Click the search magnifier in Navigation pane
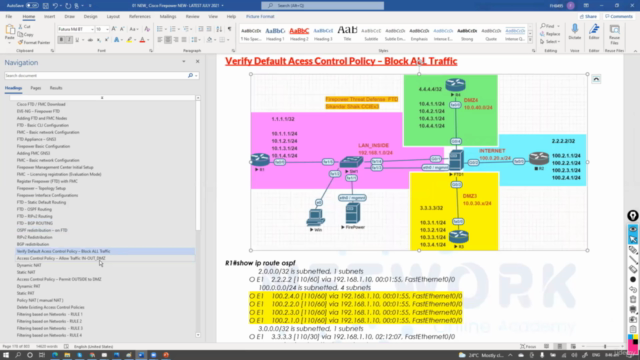This screenshot has height=360, width=640. pos(190,76)
